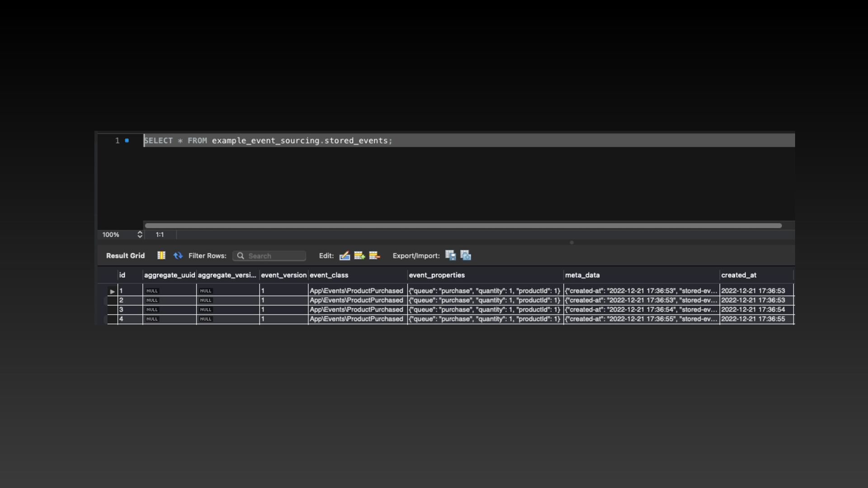This screenshot has height=488, width=868.
Task: Click the export recordset to file icon
Action: pos(450,256)
